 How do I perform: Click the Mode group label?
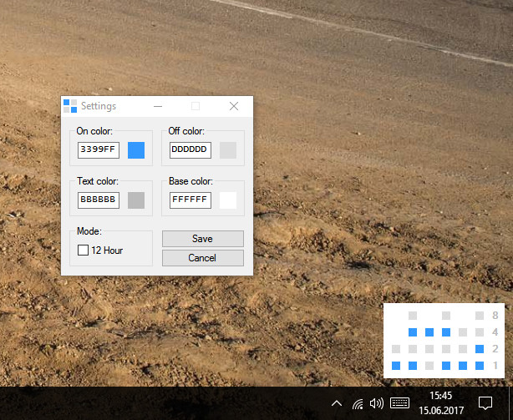point(89,231)
